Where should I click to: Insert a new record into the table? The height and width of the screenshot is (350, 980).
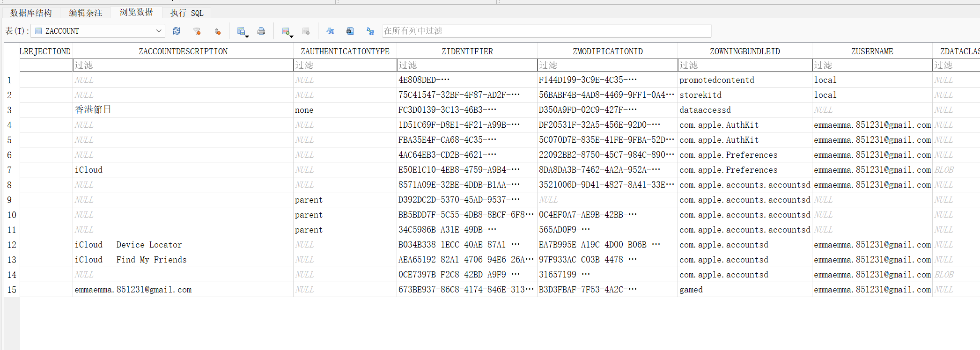[x=287, y=31]
